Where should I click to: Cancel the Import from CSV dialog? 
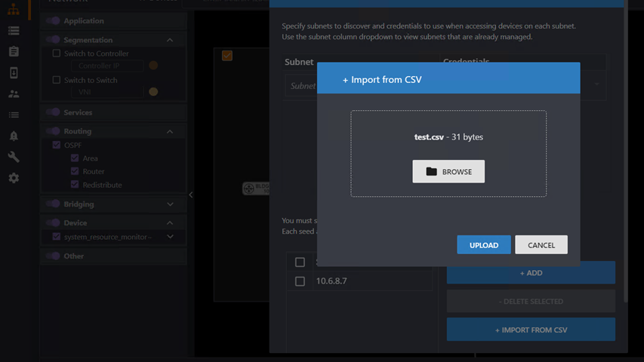pyautogui.click(x=541, y=244)
